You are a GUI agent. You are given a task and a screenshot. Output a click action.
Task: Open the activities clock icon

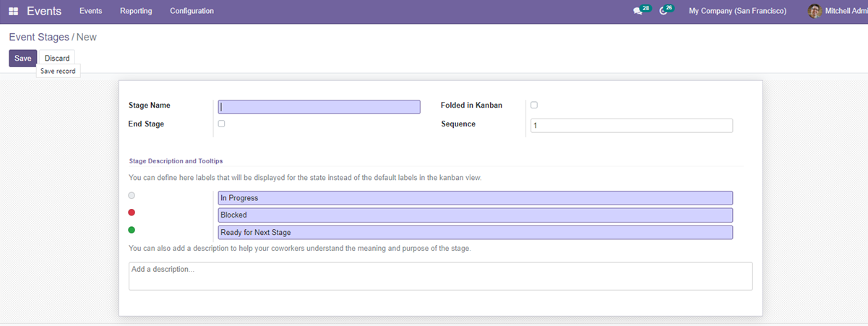coord(663,11)
